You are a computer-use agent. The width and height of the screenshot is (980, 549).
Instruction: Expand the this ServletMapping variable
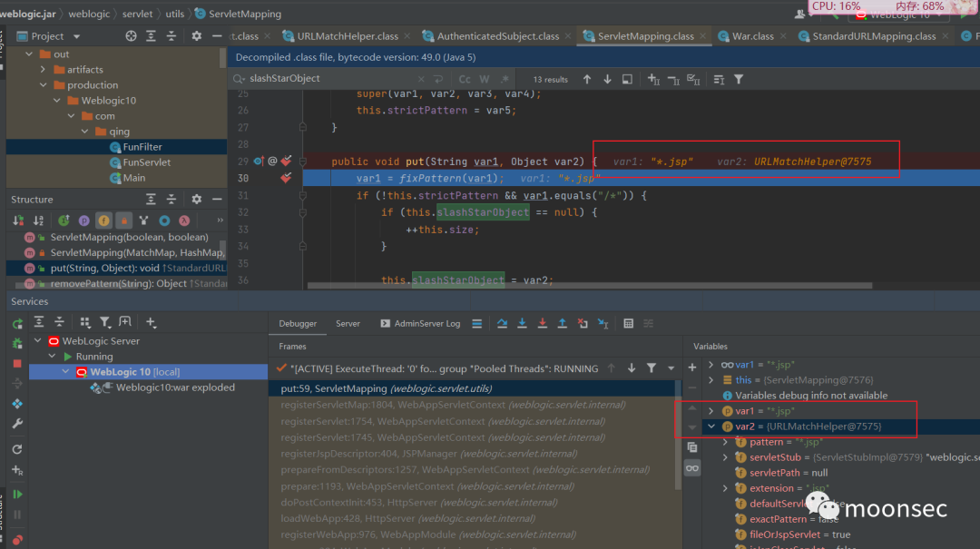coord(710,379)
